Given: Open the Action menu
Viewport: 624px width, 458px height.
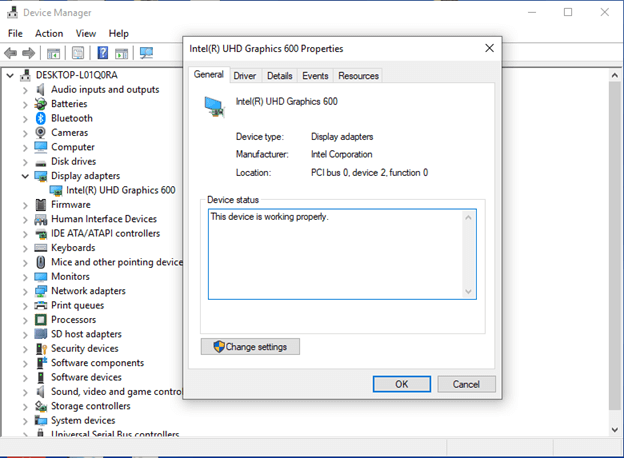Looking at the screenshot, I should 49,33.
